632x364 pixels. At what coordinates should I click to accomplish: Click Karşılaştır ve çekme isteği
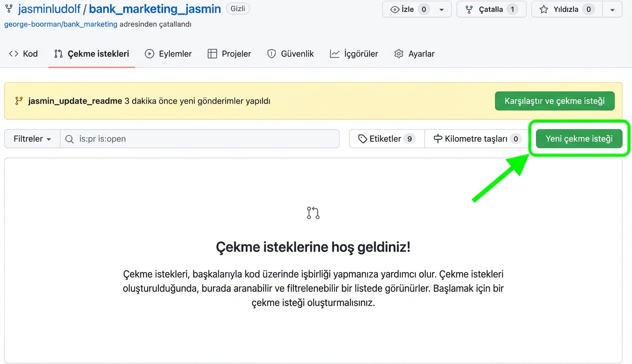(554, 101)
